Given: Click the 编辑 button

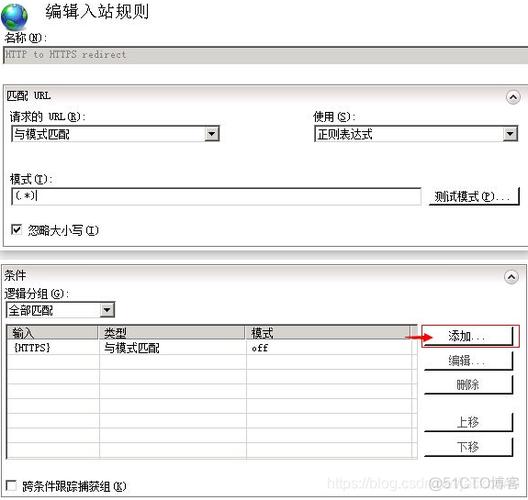Looking at the screenshot, I should tap(468, 361).
